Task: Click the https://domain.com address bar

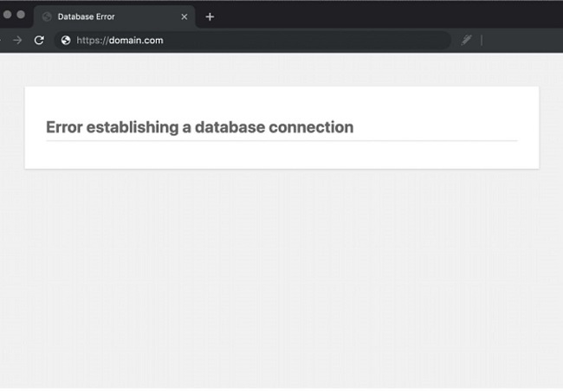Action: [x=253, y=40]
